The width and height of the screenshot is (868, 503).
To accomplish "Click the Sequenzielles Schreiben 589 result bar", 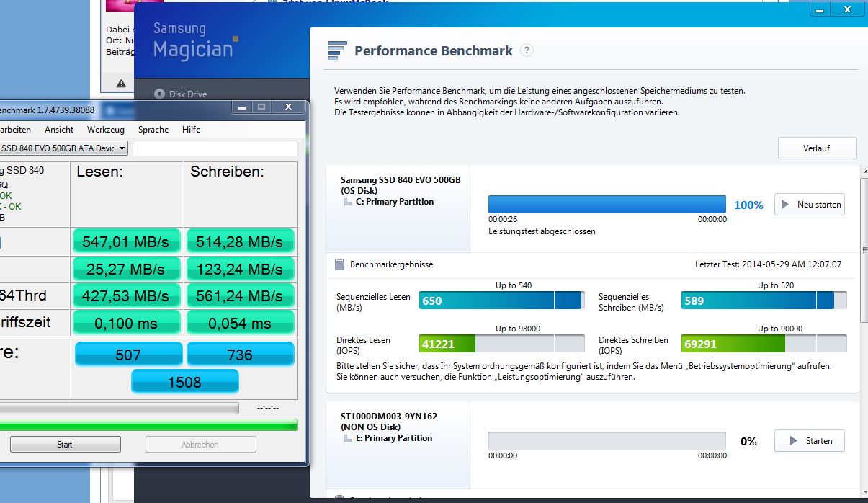I will point(764,301).
